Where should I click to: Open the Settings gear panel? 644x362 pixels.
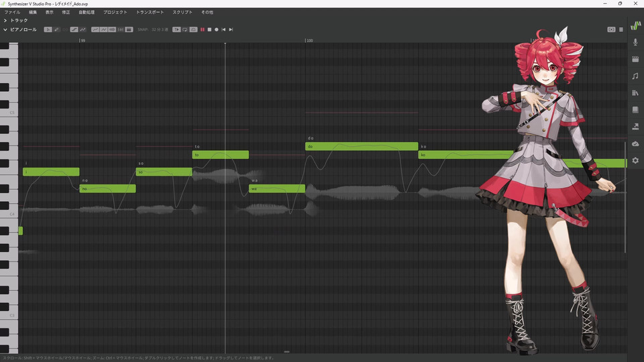coord(635,160)
